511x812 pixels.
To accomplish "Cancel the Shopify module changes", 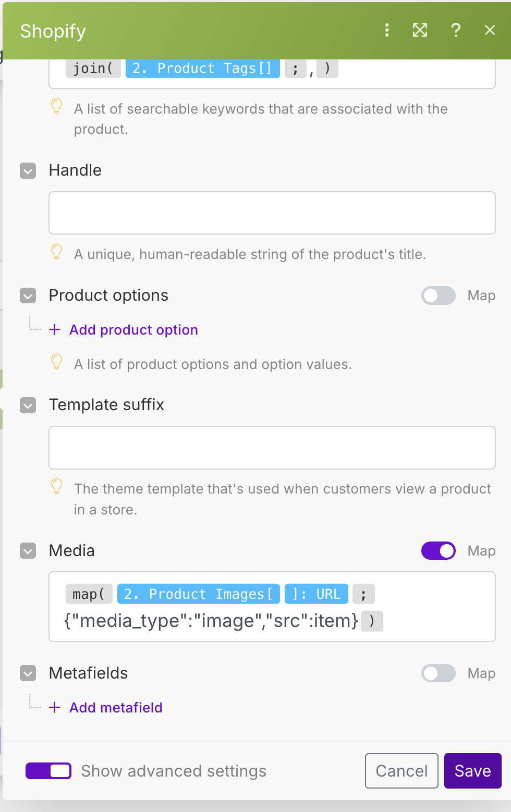I will click(401, 771).
